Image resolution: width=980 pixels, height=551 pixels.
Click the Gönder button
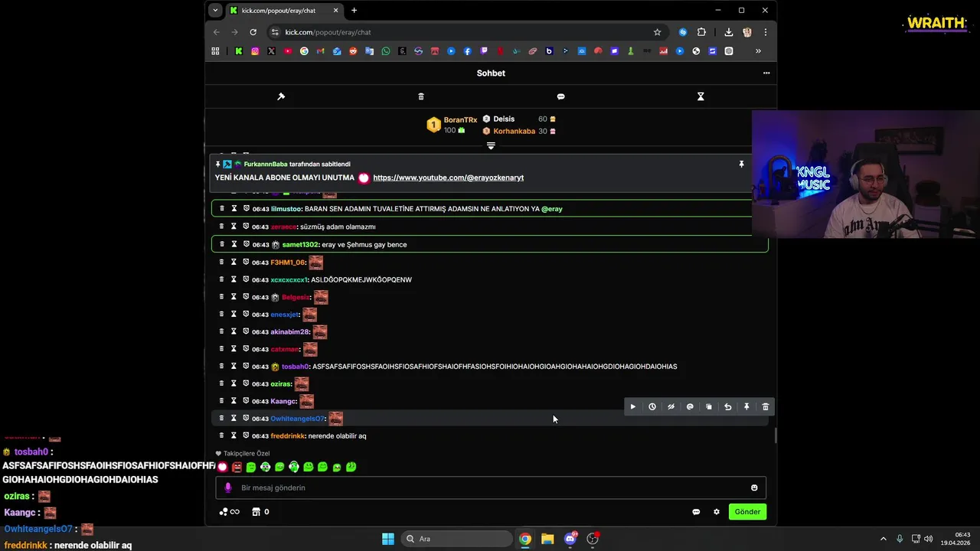coord(747,512)
